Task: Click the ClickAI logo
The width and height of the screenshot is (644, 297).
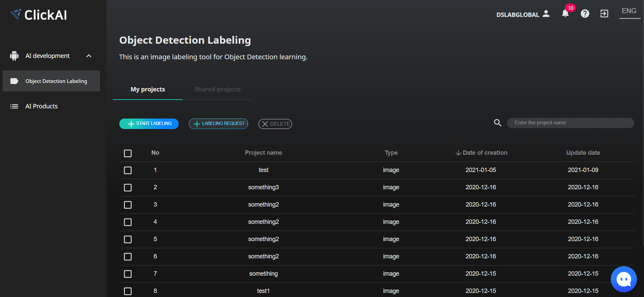Action: (x=38, y=15)
